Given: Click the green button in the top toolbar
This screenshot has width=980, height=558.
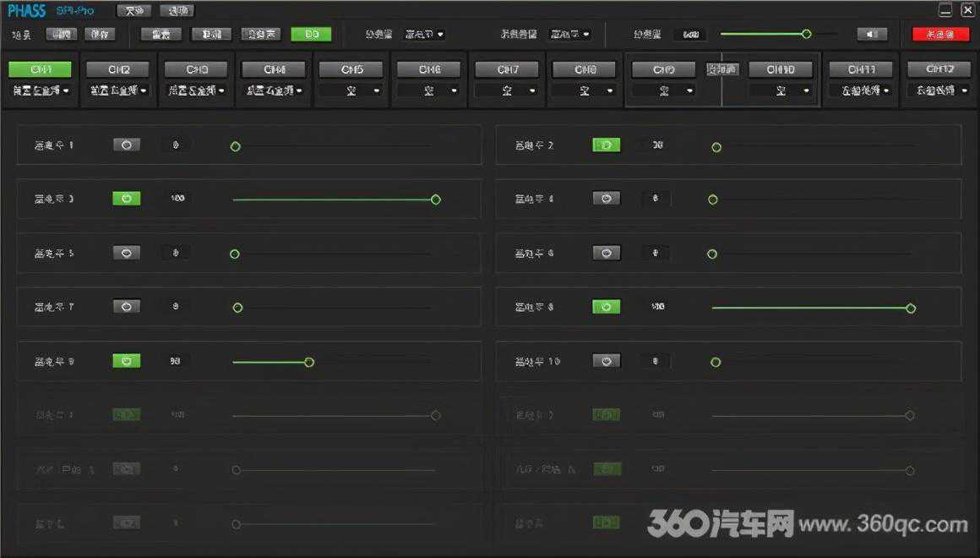Looking at the screenshot, I should point(311,35).
